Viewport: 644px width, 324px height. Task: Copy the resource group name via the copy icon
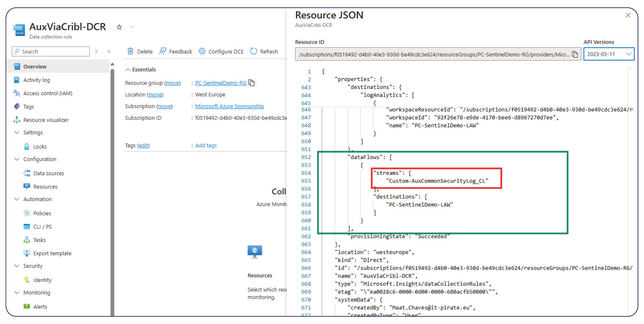tap(252, 83)
